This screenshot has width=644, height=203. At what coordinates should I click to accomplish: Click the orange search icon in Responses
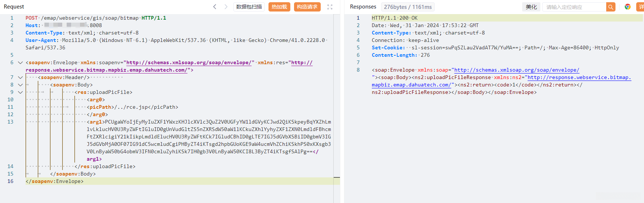(x=611, y=7)
